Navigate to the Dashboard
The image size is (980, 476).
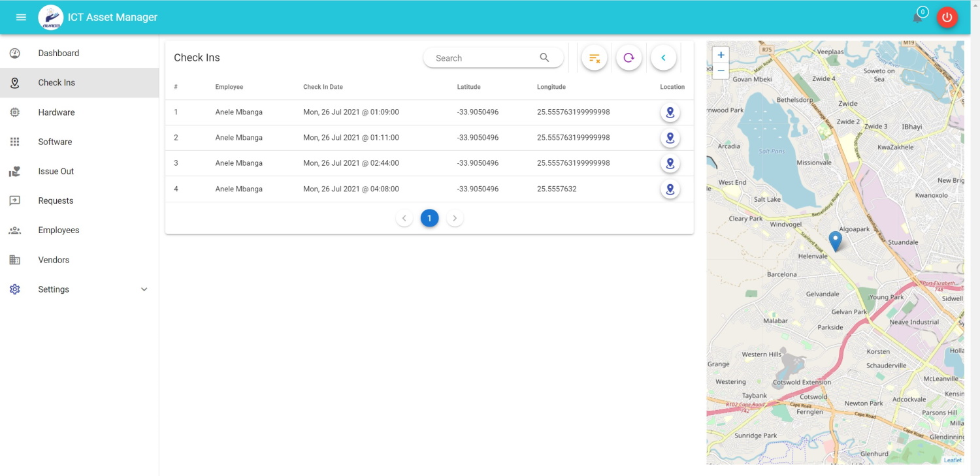click(x=58, y=53)
